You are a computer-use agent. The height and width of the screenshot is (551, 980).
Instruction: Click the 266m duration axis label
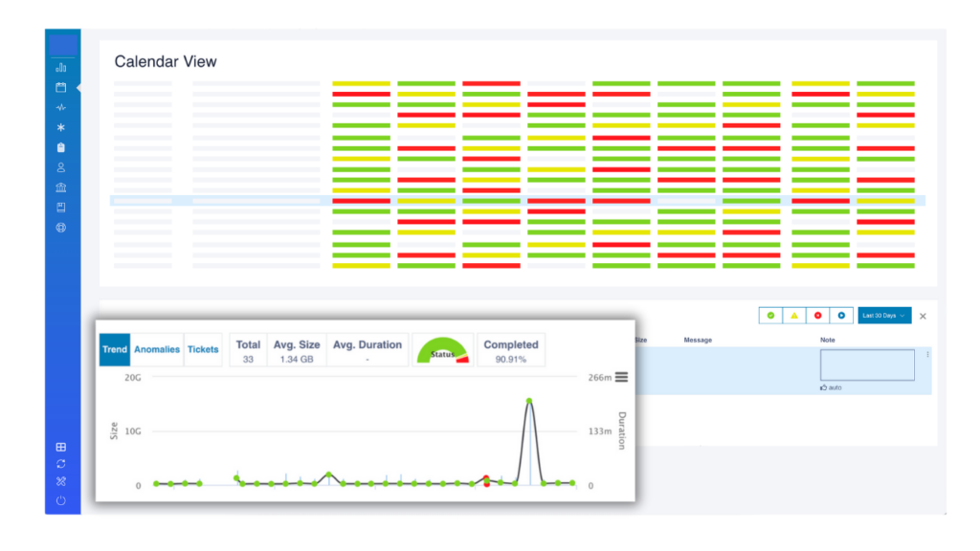tap(599, 377)
